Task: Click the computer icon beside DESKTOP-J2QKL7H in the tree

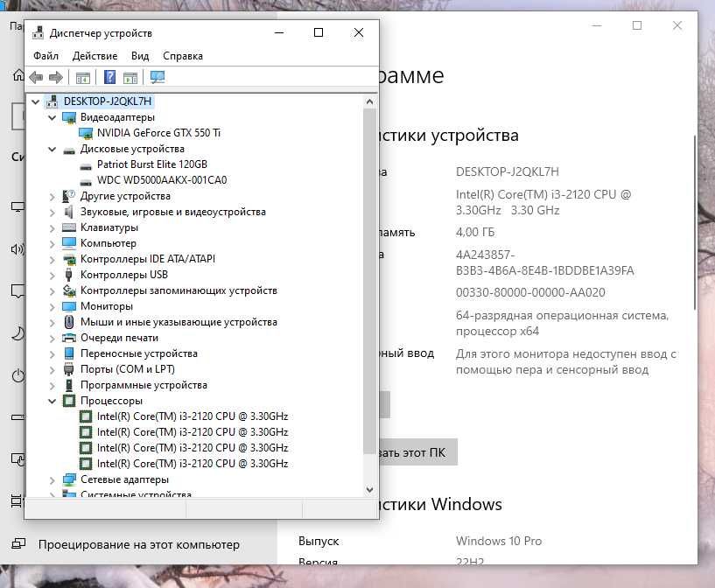Action: pyautogui.click(x=53, y=101)
